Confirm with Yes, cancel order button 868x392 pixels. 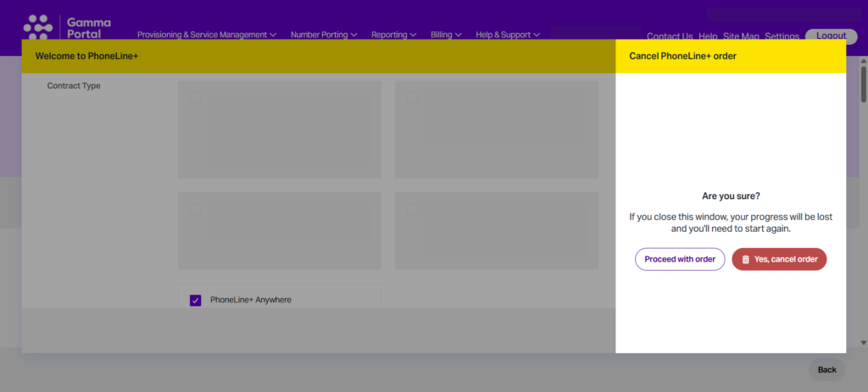779,259
